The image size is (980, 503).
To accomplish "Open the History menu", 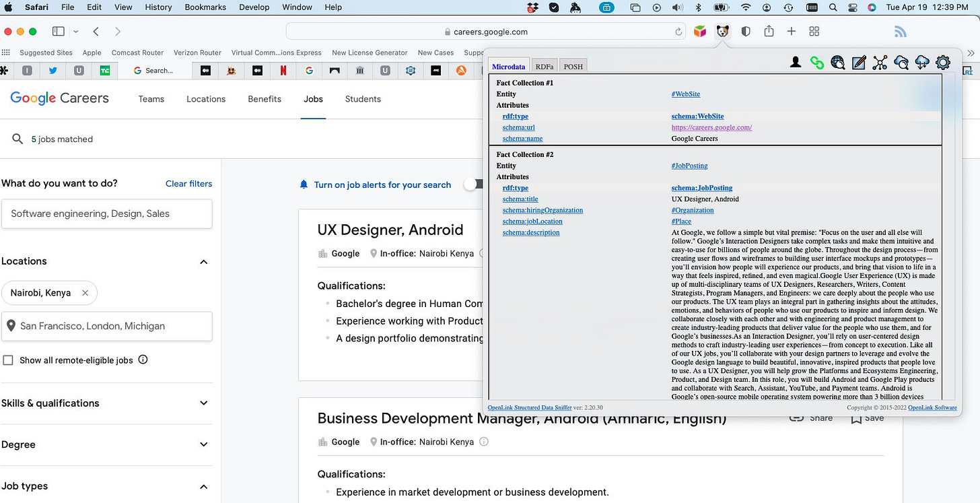I will click(158, 7).
